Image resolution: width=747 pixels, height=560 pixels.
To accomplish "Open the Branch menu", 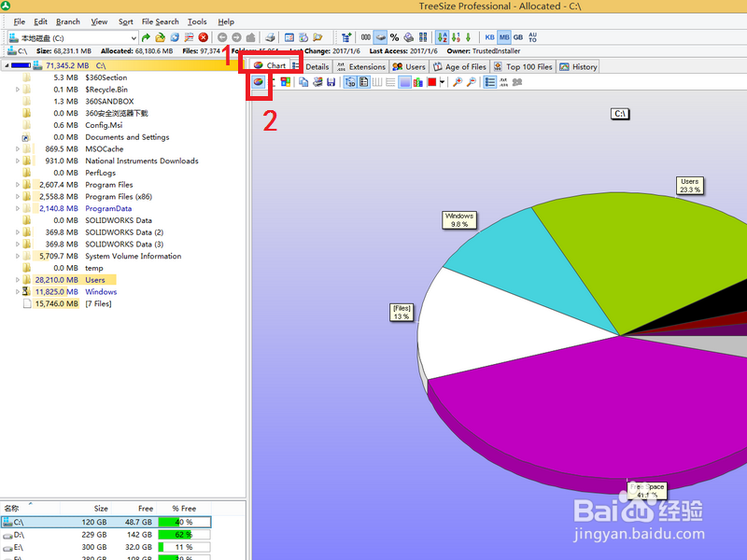I will [68, 21].
